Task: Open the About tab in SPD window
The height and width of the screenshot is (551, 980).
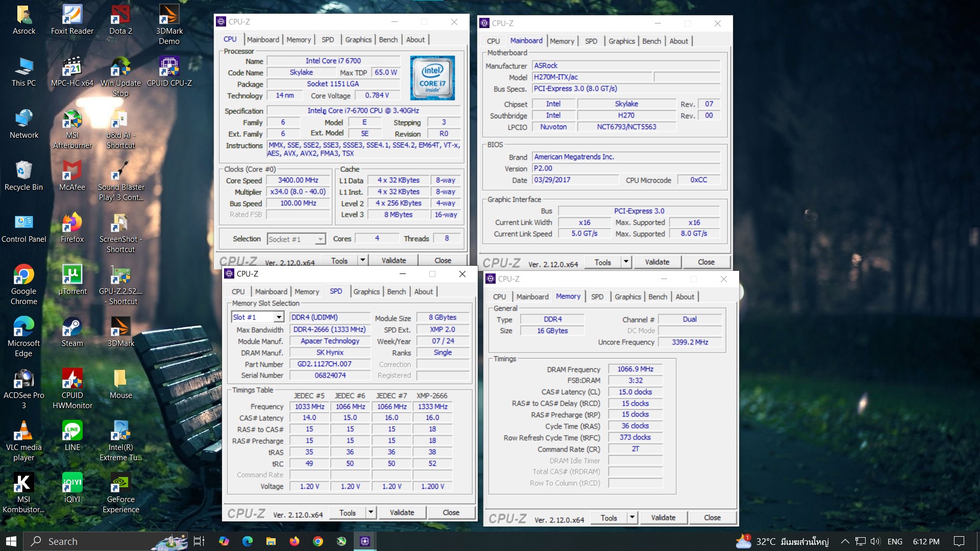Action: [x=424, y=291]
